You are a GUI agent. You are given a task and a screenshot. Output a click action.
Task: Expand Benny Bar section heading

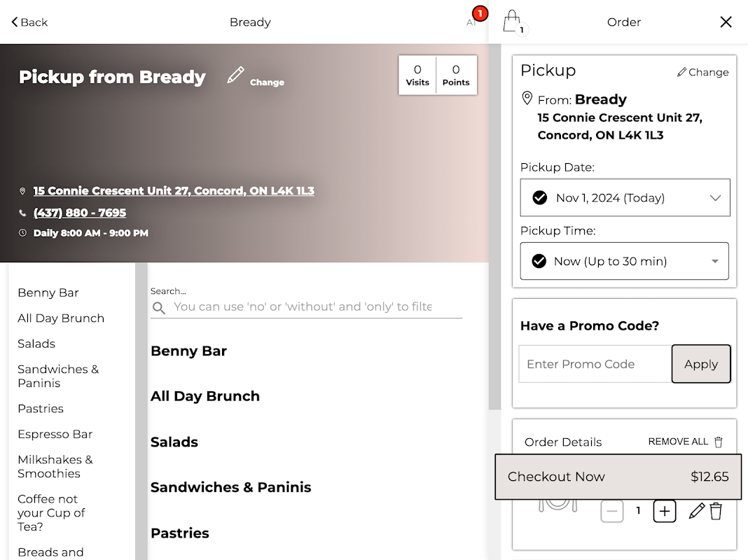pyautogui.click(x=188, y=351)
